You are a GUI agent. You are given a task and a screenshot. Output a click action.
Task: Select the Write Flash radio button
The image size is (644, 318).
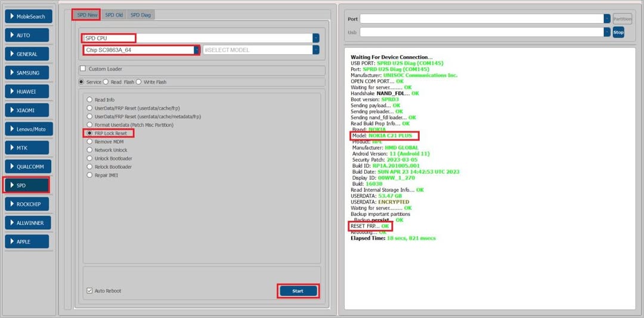coord(138,82)
